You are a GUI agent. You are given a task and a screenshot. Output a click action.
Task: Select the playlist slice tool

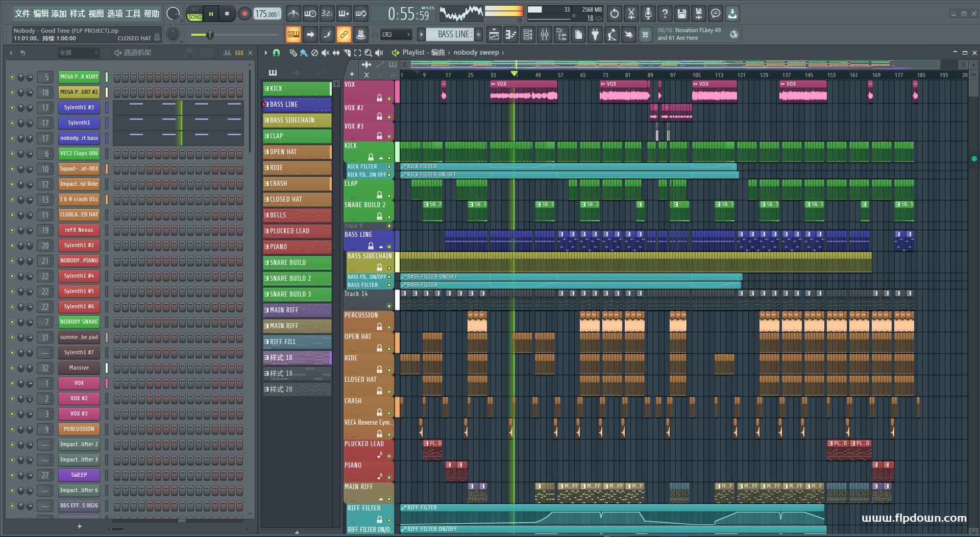[x=347, y=53]
